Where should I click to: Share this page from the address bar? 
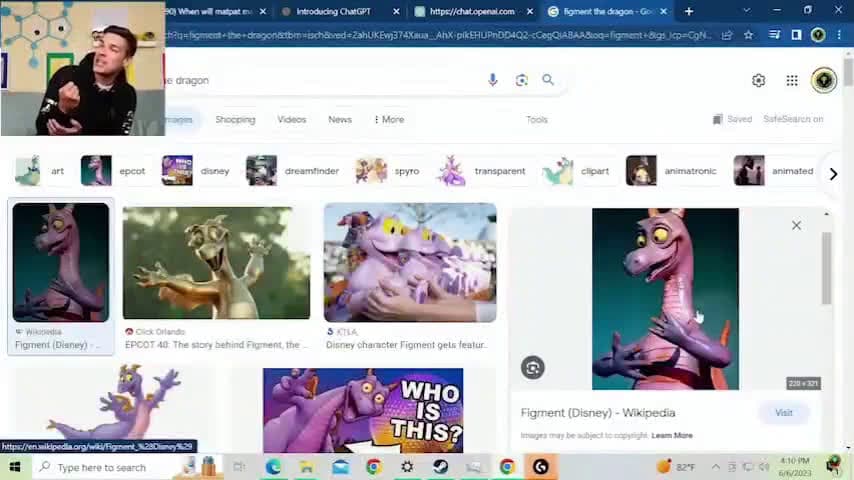(727, 35)
